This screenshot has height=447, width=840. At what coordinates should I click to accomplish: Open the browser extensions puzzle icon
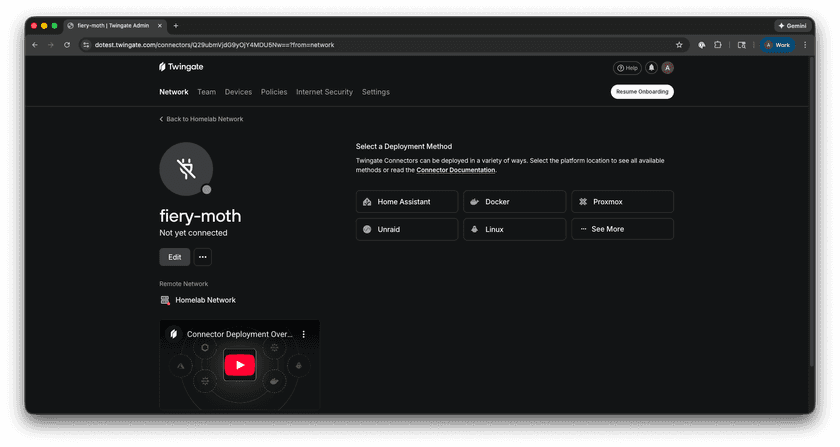click(x=717, y=45)
